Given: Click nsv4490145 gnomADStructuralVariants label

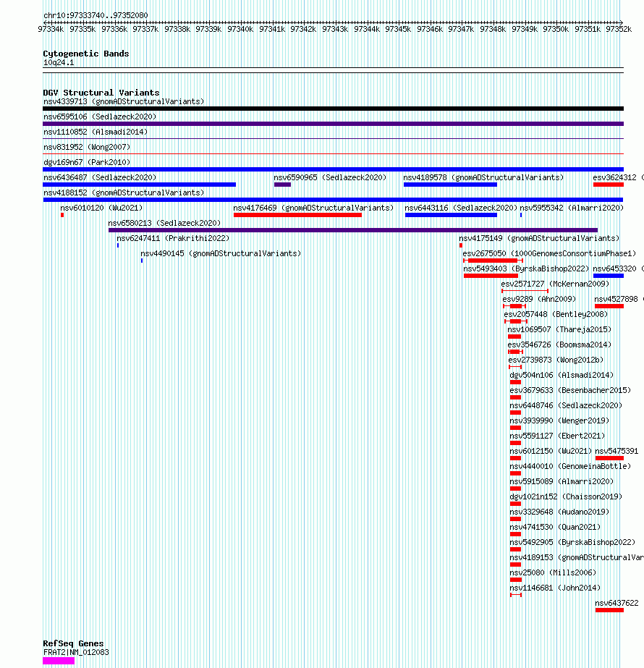Looking at the screenshot, I should [x=221, y=253].
